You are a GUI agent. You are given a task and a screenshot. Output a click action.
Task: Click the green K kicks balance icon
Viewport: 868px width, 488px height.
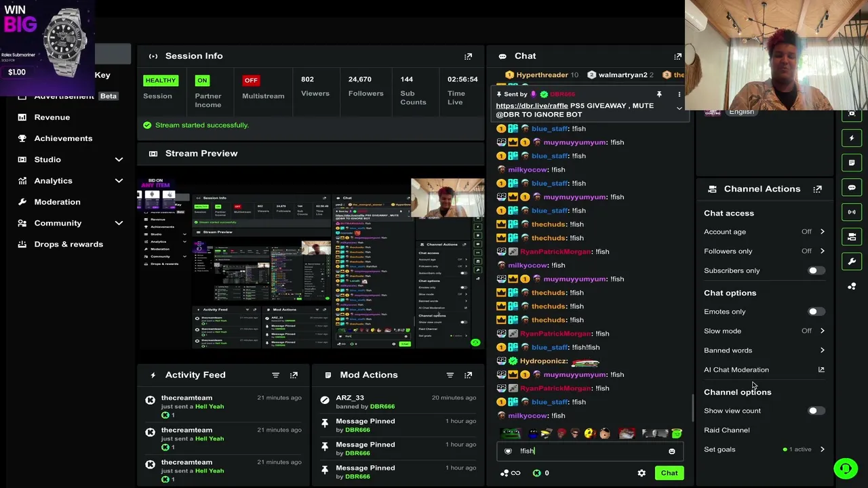click(537, 473)
